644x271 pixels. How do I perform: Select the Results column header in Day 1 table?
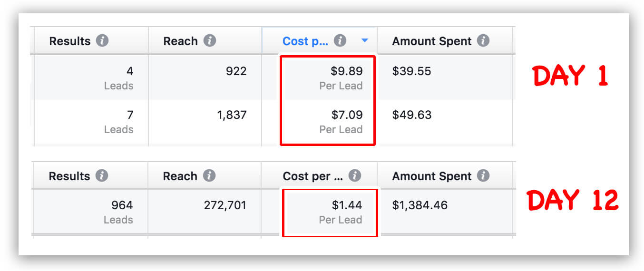click(x=70, y=41)
